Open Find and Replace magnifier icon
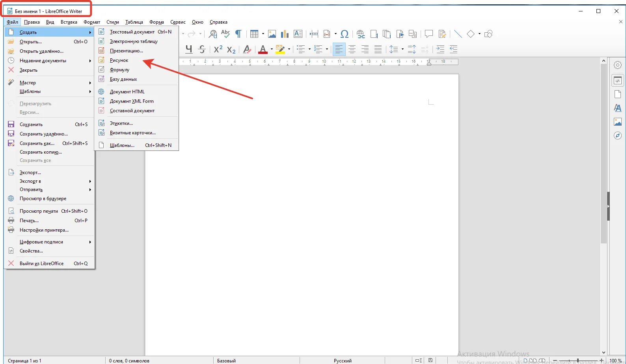 pos(213,34)
